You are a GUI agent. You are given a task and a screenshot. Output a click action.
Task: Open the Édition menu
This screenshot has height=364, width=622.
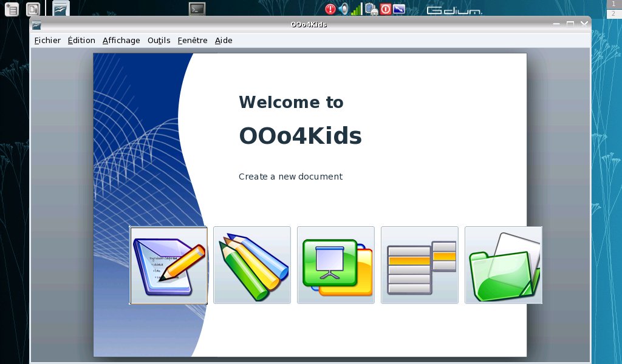point(81,41)
